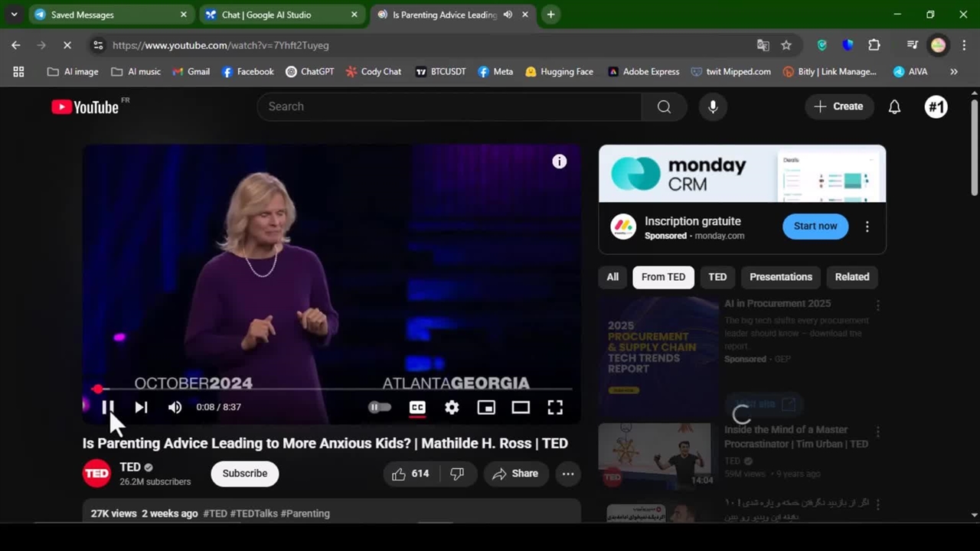Pause the video playback
The width and height of the screenshot is (980, 551).
pos(108,407)
